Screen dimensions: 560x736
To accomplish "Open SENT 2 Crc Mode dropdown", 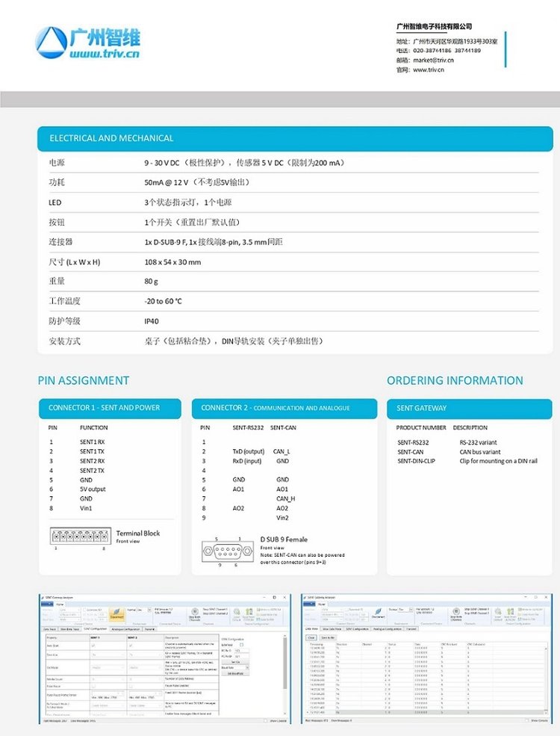I will (146, 667).
